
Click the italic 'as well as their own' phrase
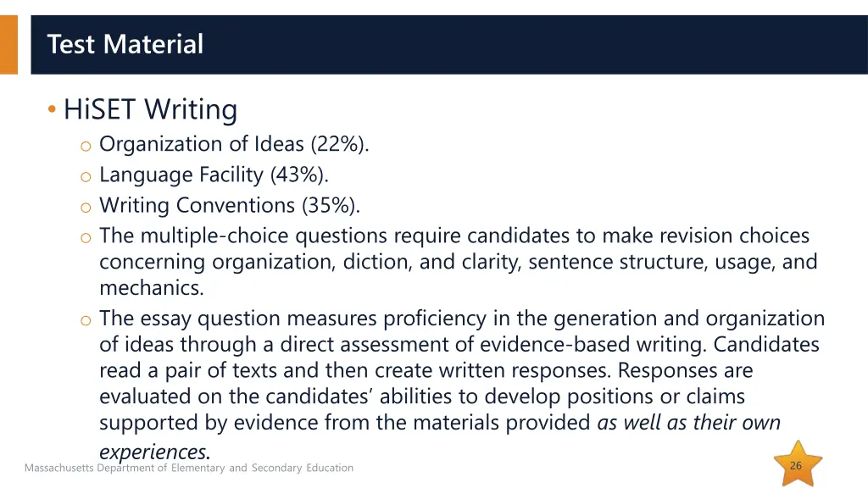688,423
